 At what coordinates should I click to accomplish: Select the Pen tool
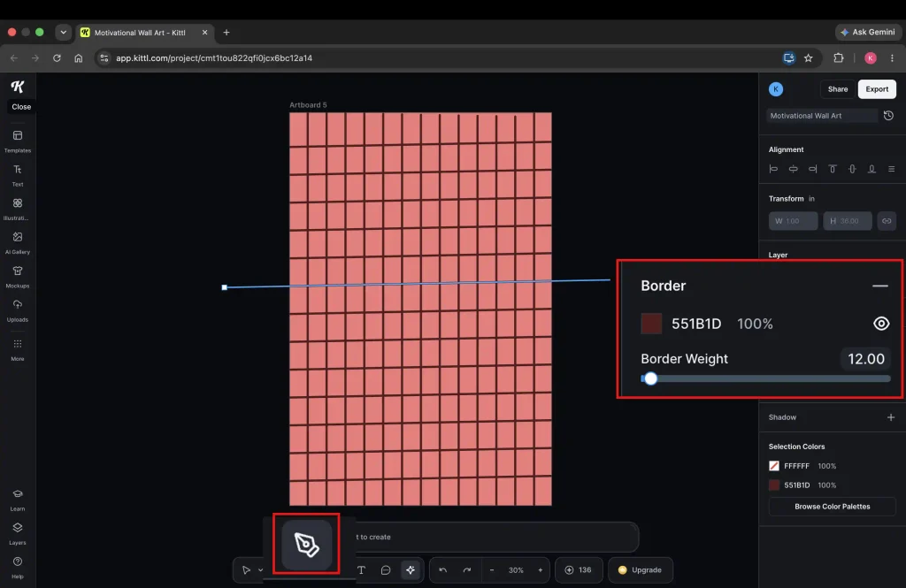(x=307, y=545)
